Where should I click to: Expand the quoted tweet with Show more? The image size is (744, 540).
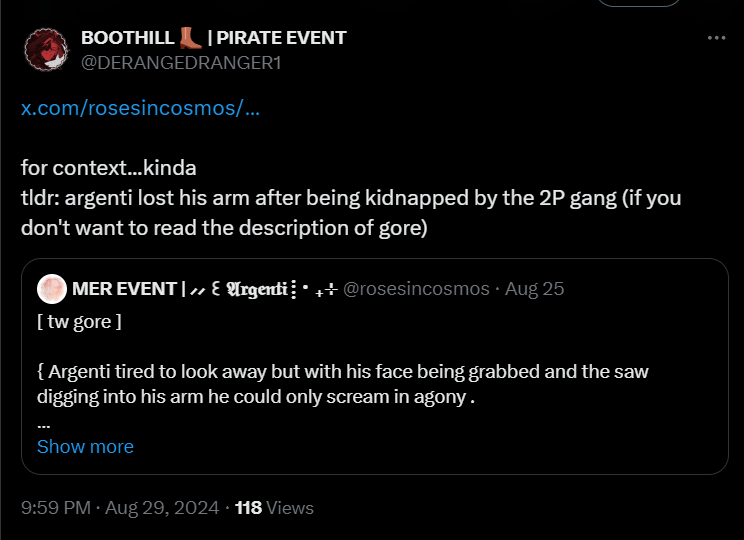coord(85,446)
